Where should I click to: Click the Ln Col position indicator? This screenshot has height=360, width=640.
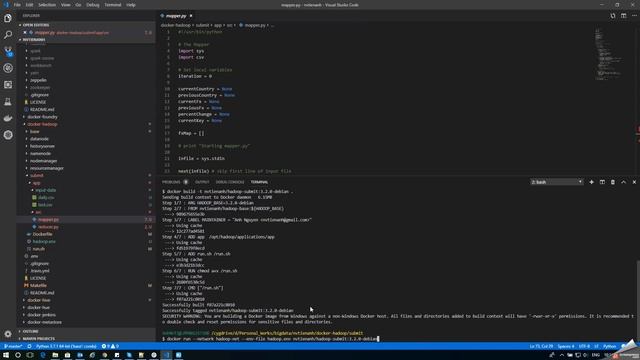(541, 346)
